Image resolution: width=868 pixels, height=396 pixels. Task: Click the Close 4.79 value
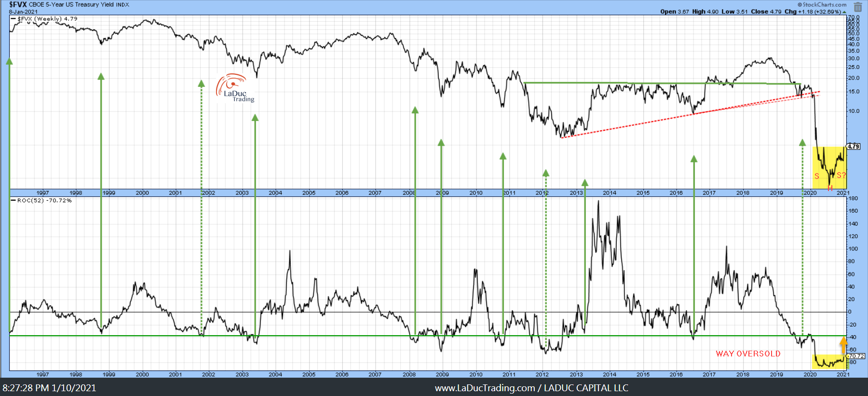click(x=766, y=12)
